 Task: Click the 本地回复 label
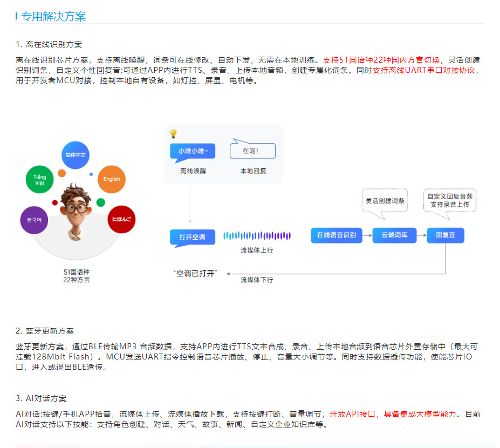tap(253, 171)
